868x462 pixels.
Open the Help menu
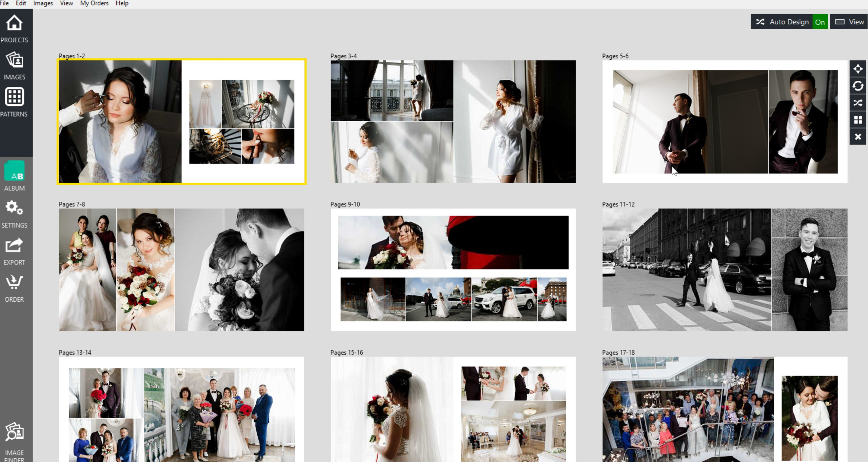[x=122, y=3]
